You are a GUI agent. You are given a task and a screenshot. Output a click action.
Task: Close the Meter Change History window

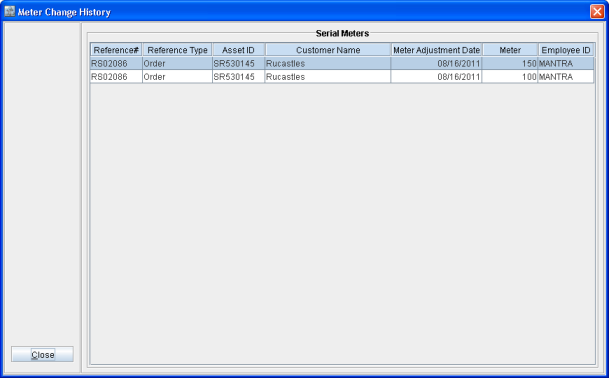click(x=597, y=12)
